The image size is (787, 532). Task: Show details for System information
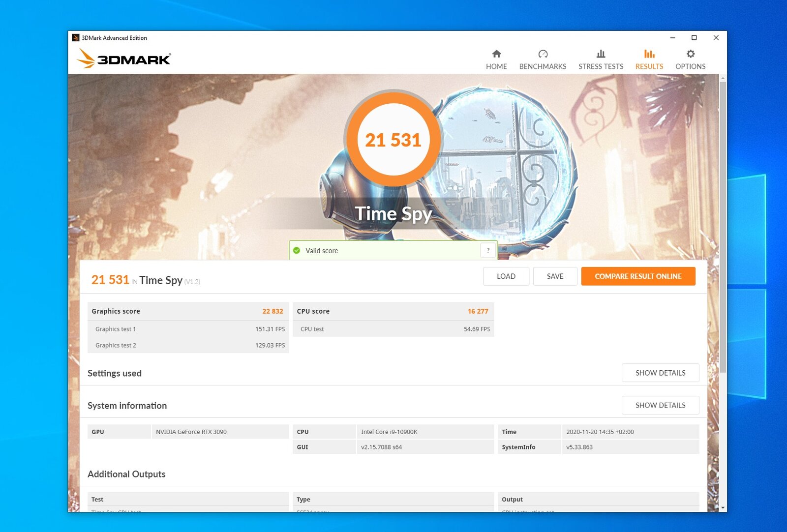[x=660, y=405]
